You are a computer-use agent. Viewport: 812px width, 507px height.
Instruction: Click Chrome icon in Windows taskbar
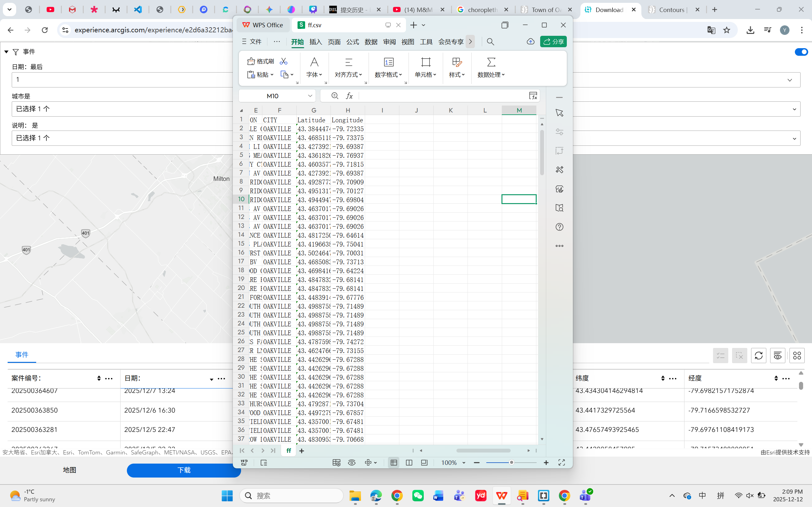click(397, 496)
